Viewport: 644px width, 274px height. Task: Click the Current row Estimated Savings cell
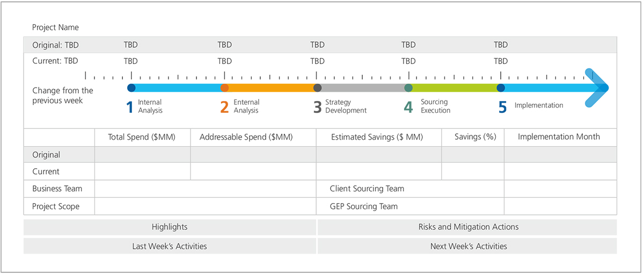pos(379,171)
